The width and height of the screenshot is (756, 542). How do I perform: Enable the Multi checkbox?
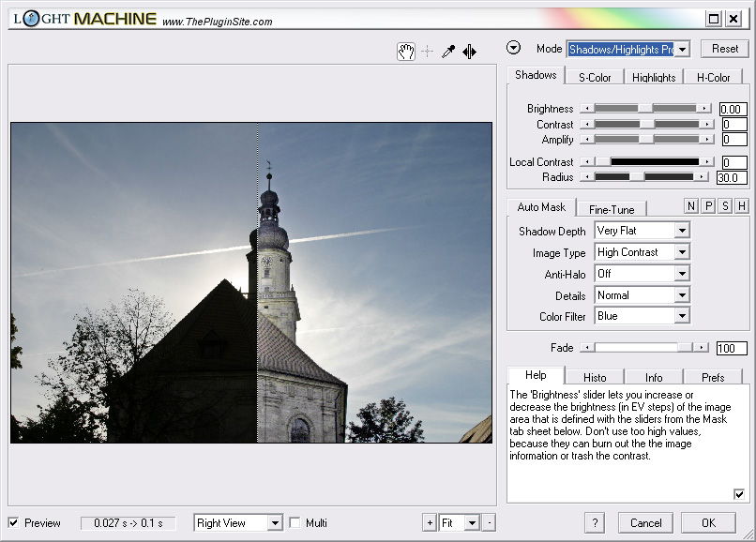295,522
